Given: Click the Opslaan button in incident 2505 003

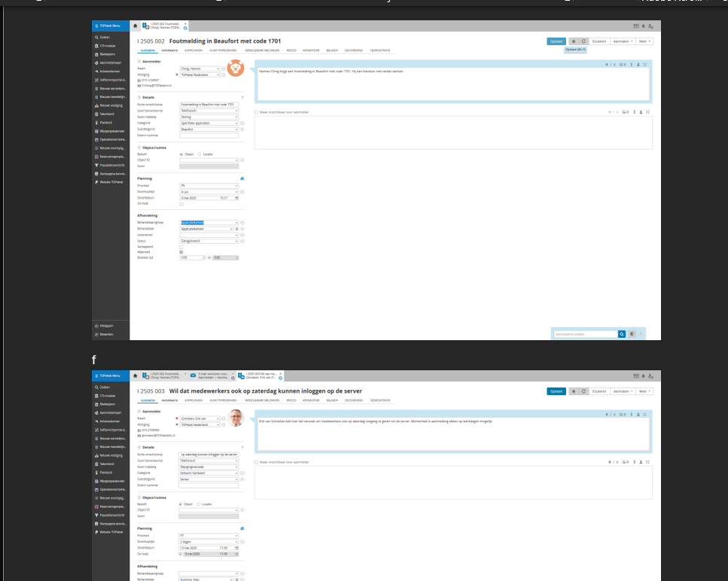Looking at the screenshot, I should [556, 391].
